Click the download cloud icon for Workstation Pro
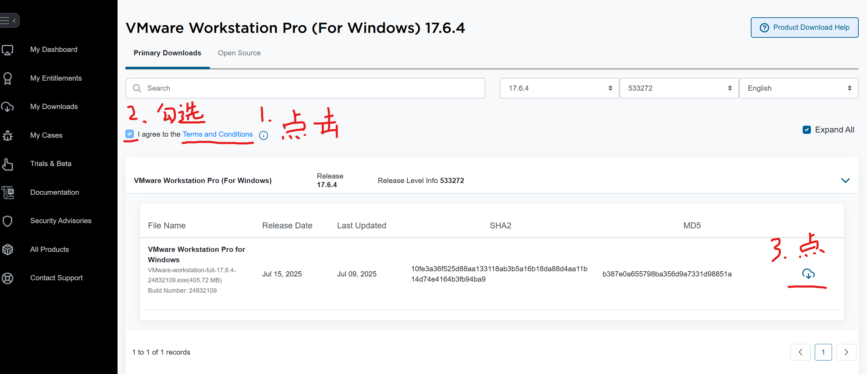 808,274
